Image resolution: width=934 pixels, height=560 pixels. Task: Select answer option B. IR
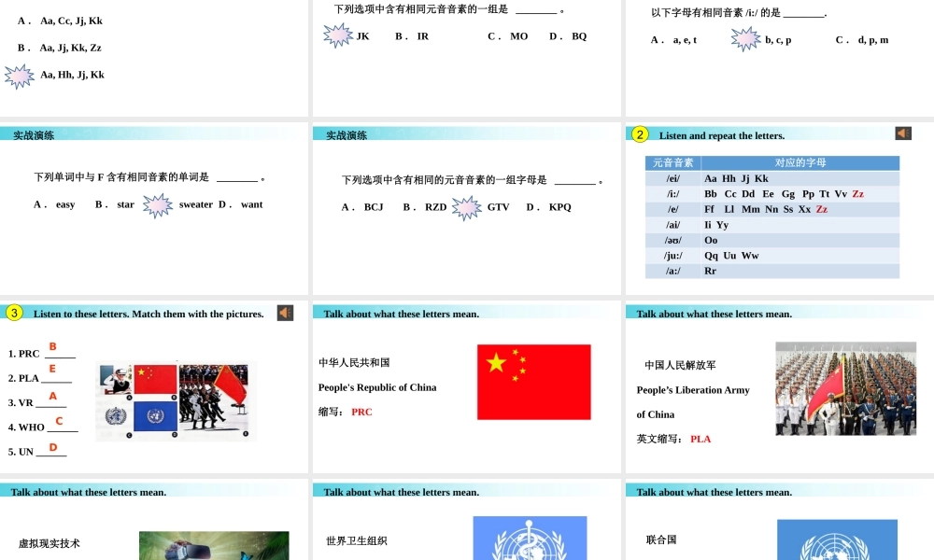click(412, 36)
